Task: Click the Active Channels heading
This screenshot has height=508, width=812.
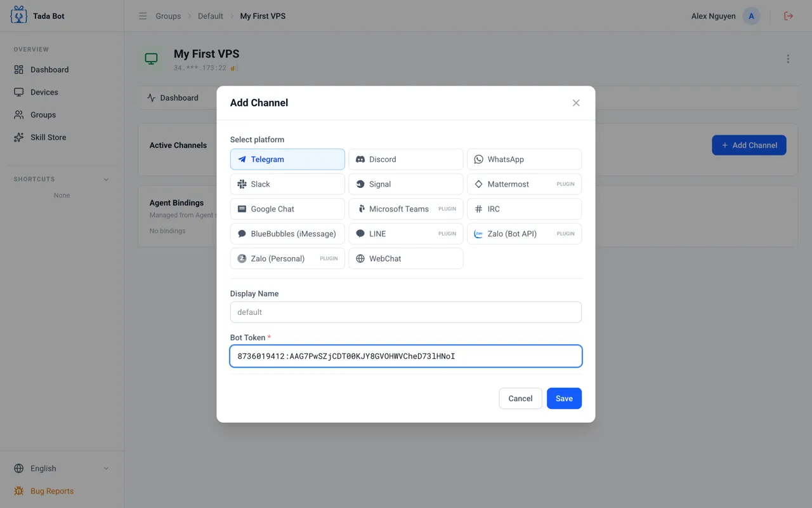Action: 178,145
